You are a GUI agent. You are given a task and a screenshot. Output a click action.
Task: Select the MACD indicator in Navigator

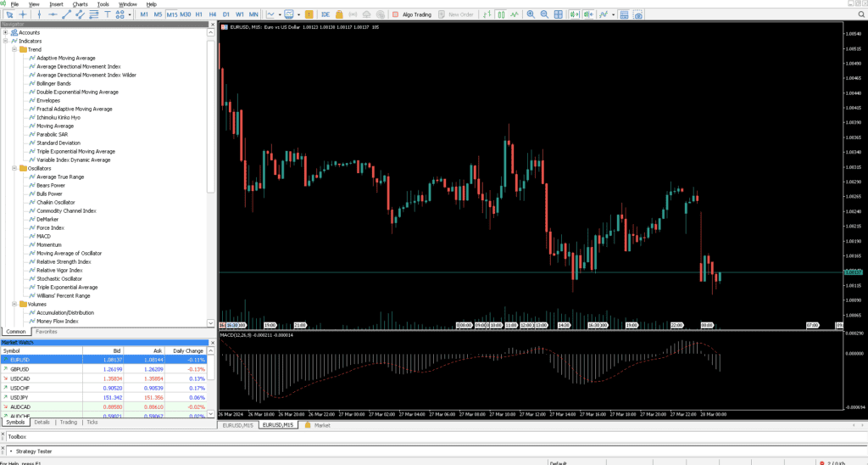tap(44, 236)
